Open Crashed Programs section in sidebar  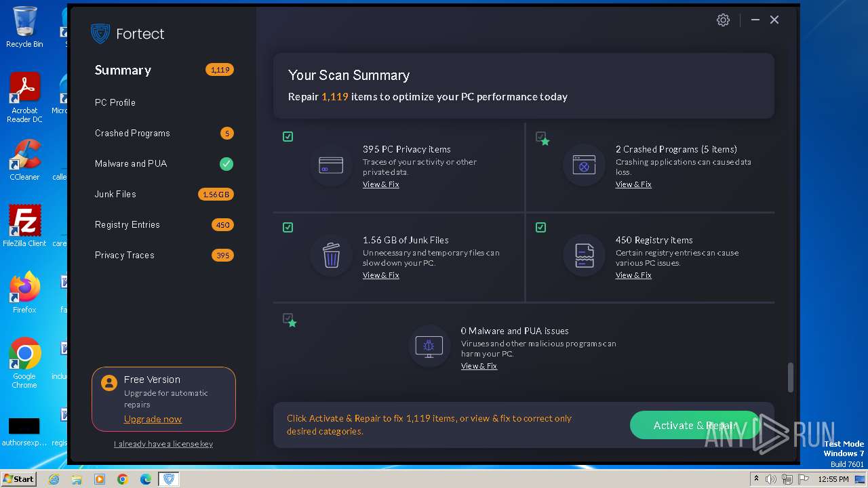tap(132, 133)
